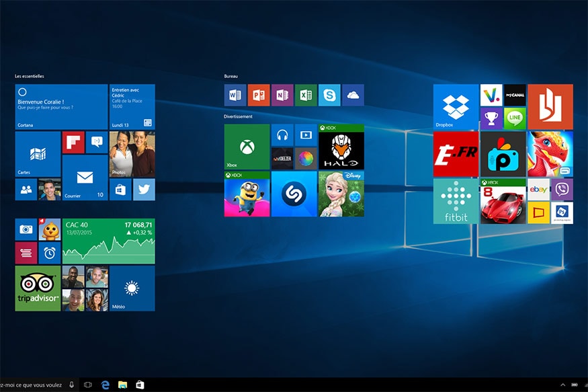Open the yellow tile below eBay
588x392 pixels.
coord(538,212)
